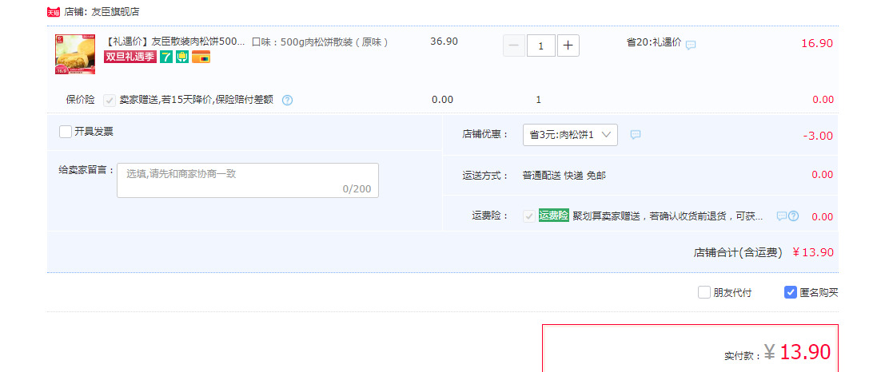Click help question icon in 运费险 row
Screen dimensions: 873x372
(x=793, y=216)
